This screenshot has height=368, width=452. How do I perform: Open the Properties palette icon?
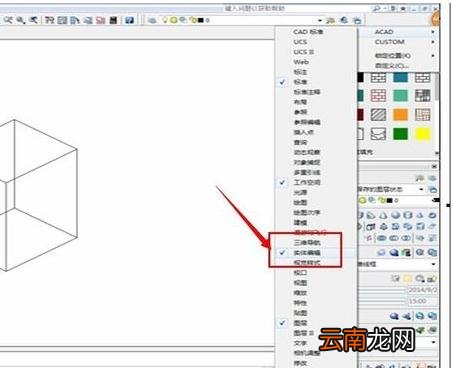[x=49, y=20]
